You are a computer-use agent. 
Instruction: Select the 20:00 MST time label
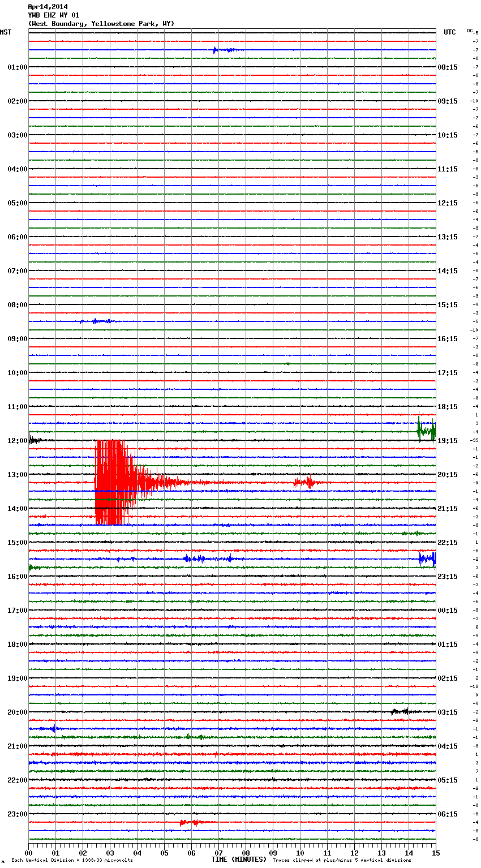[x=17, y=712]
